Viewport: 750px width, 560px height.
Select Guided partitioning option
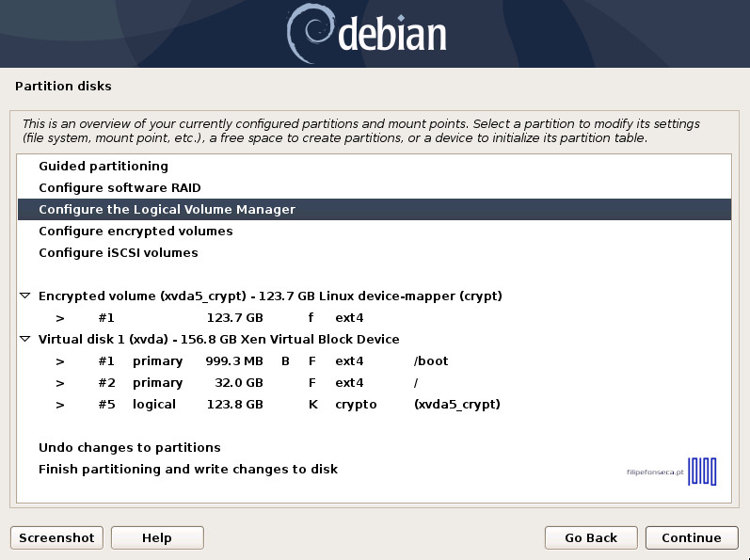click(104, 167)
